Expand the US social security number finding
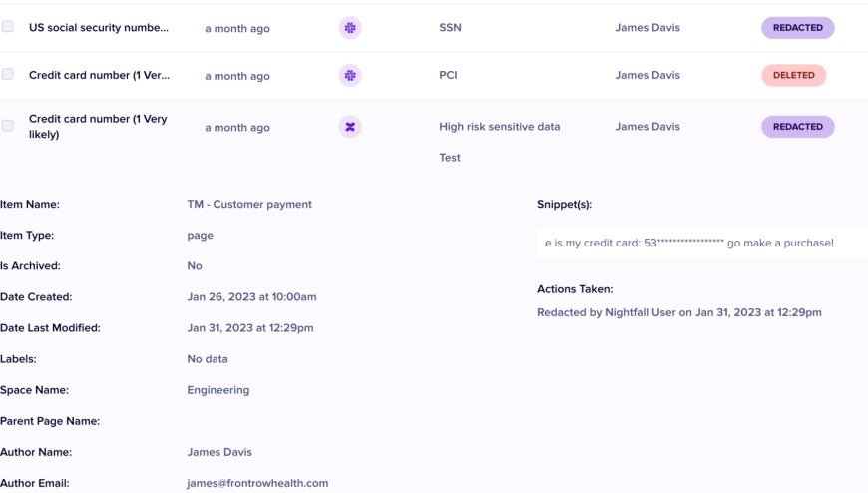This screenshot has height=493, width=868. (x=99, y=28)
